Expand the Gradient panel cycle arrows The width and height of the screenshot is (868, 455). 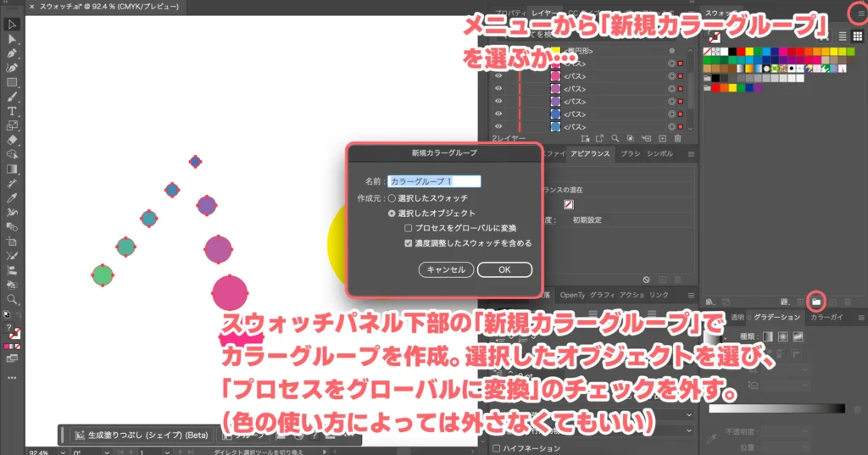click(749, 318)
